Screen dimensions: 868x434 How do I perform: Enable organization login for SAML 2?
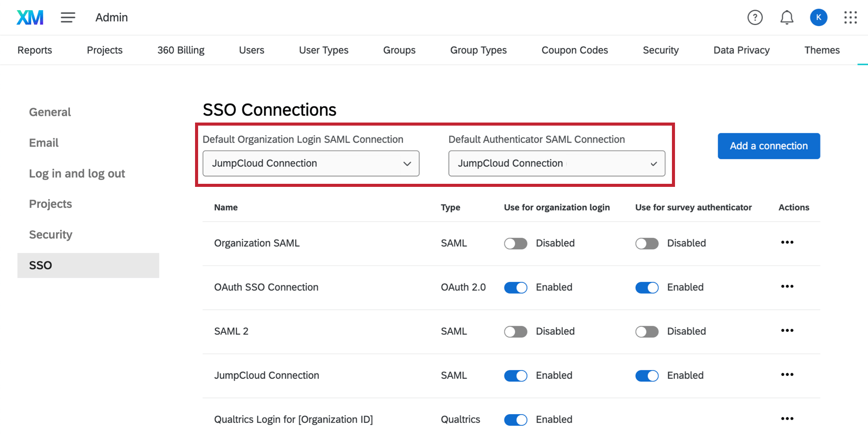515,332
